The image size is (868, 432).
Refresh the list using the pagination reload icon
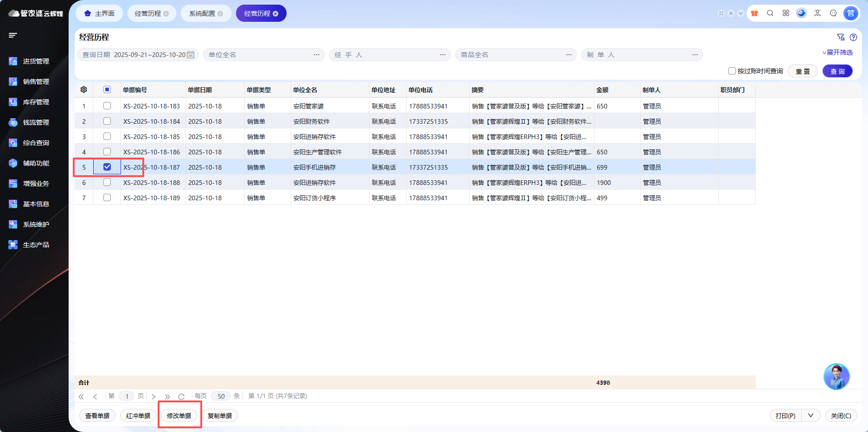181,396
